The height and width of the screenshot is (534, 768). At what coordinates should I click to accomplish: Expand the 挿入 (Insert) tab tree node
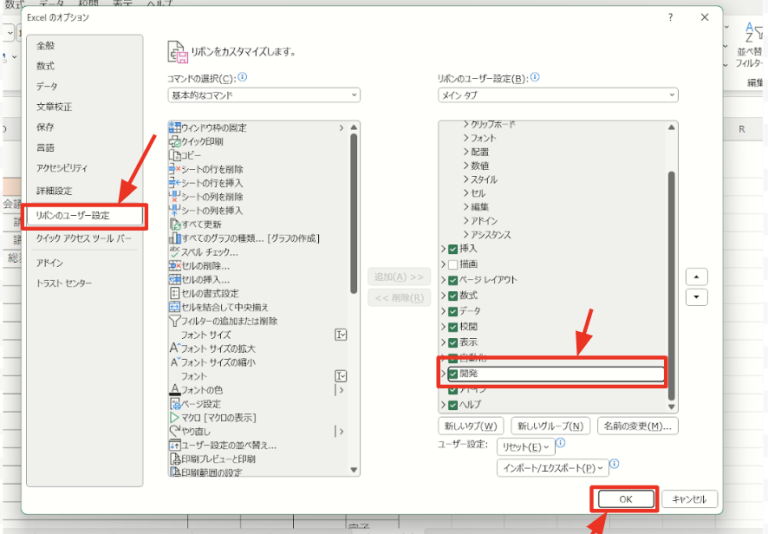pos(444,248)
